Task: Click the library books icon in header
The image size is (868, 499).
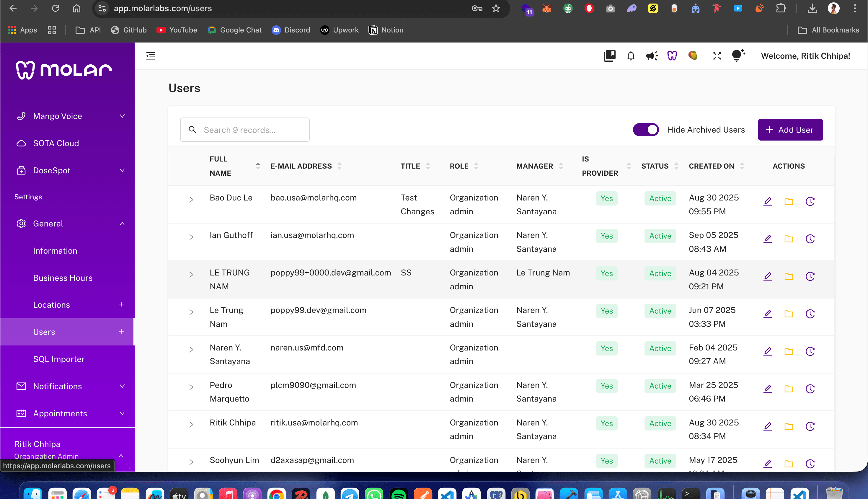Action: 610,56
